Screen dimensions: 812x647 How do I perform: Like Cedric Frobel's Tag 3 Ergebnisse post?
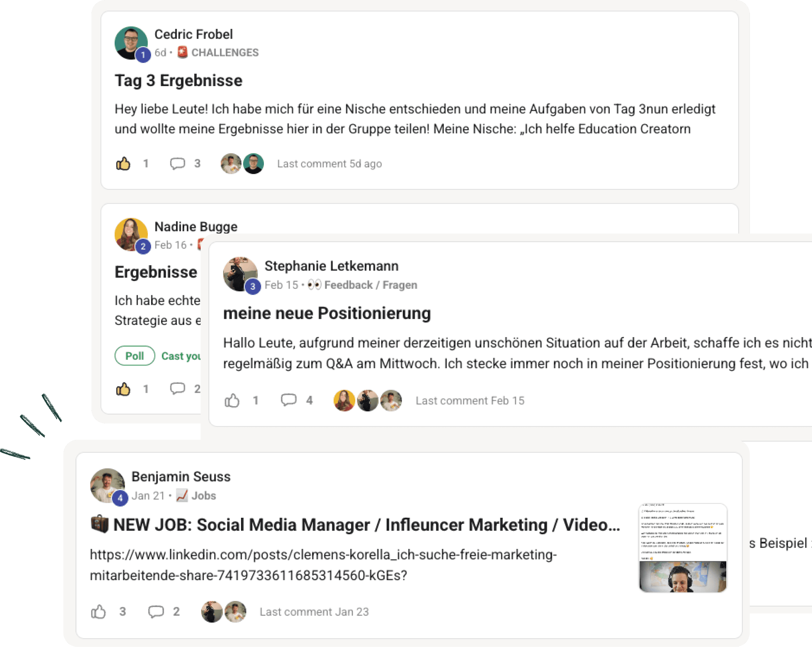pos(123,164)
